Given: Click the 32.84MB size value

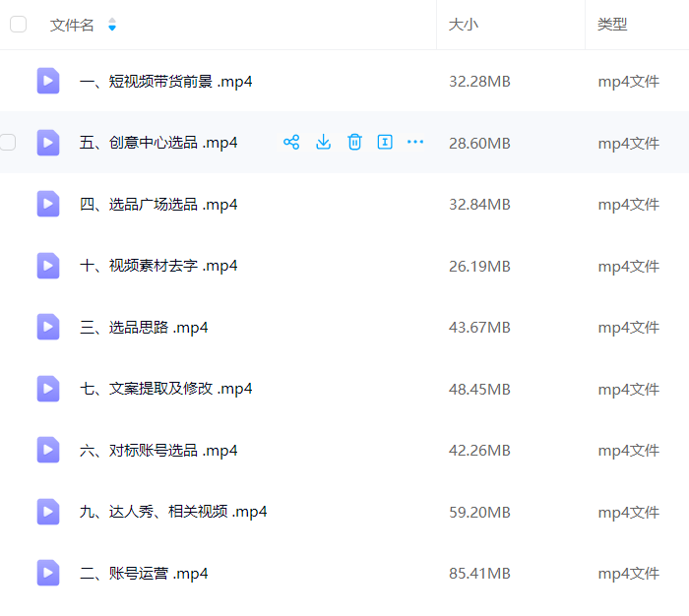Looking at the screenshot, I should tap(479, 205).
